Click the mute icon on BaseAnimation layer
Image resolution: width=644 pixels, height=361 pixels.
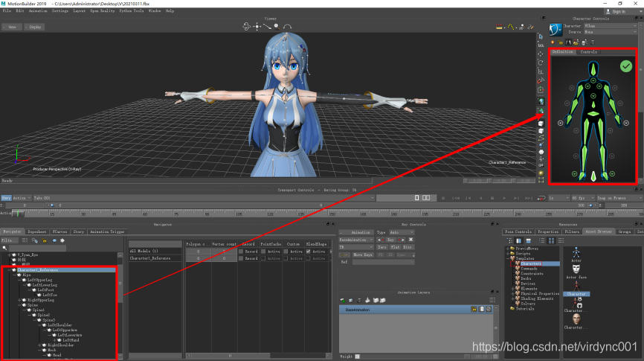(489, 309)
